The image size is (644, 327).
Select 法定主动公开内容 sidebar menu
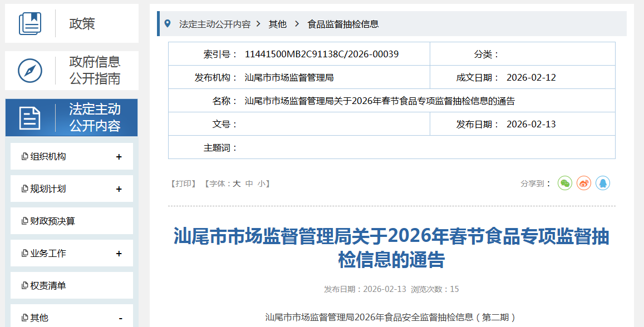(71, 118)
